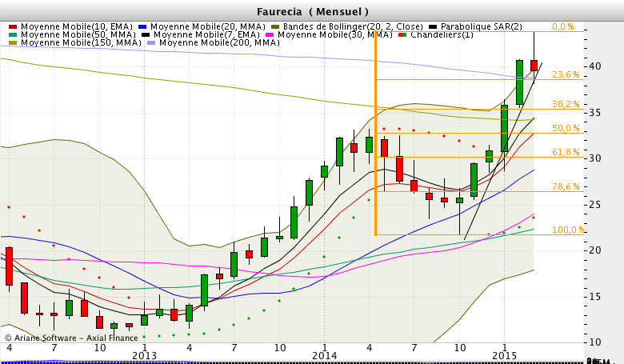Select the 'Moyenne Mobile(10, EMA)' legend label
Image resolution: width=624 pixels, height=364 pixels.
click(x=77, y=26)
